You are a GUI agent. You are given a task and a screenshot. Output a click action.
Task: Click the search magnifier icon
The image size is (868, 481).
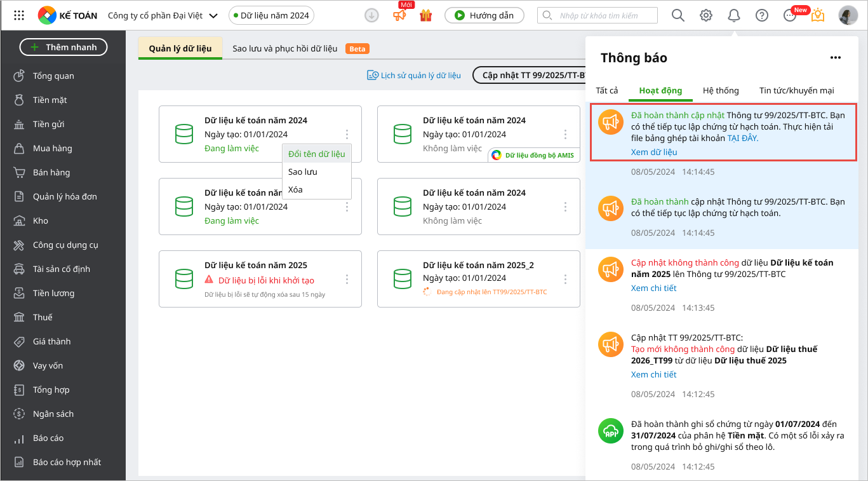[678, 15]
